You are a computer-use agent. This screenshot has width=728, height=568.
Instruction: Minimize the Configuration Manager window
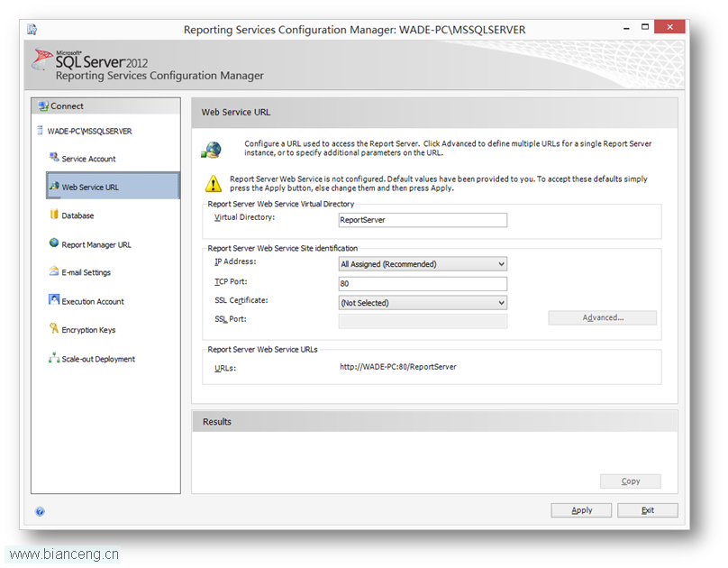pos(626,27)
